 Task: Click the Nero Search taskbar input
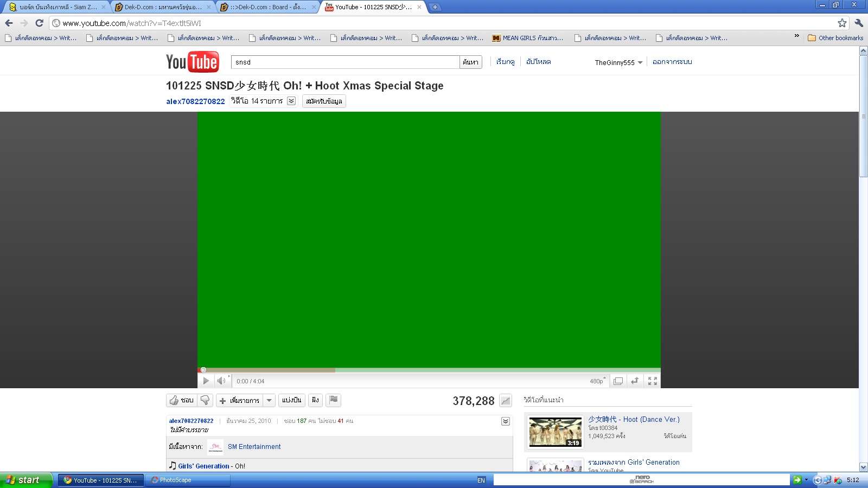[642, 480]
